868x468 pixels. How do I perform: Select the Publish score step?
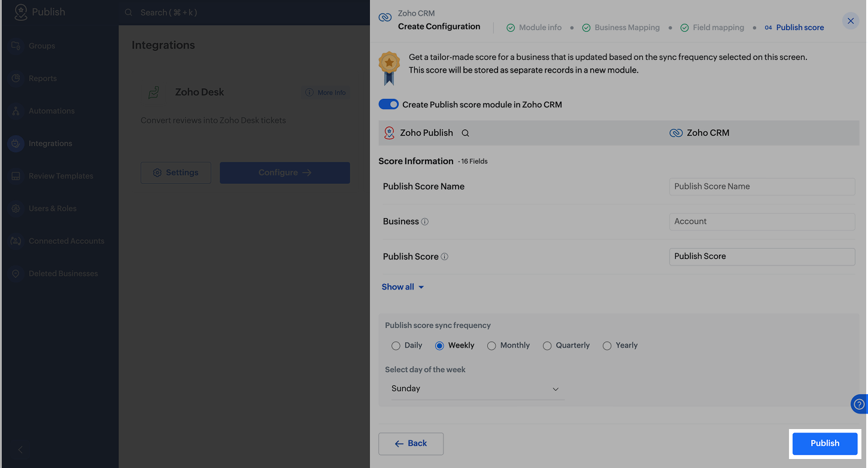click(794, 28)
